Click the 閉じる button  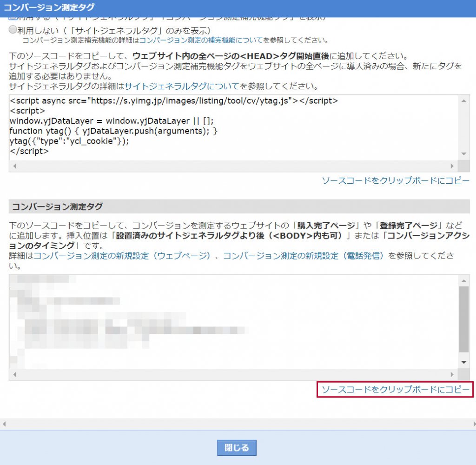(237, 448)
